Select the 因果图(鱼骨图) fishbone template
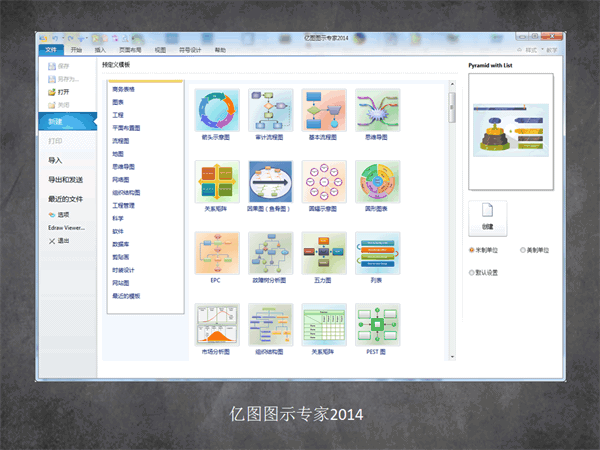The width and height of the screenshot is (600, 450). point(270,182)
